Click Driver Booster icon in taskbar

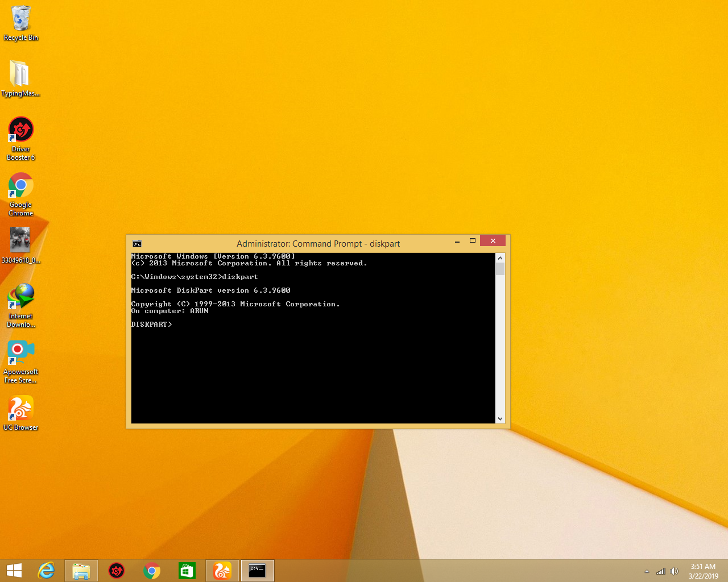pyautogui.click(x=117, y=571)
